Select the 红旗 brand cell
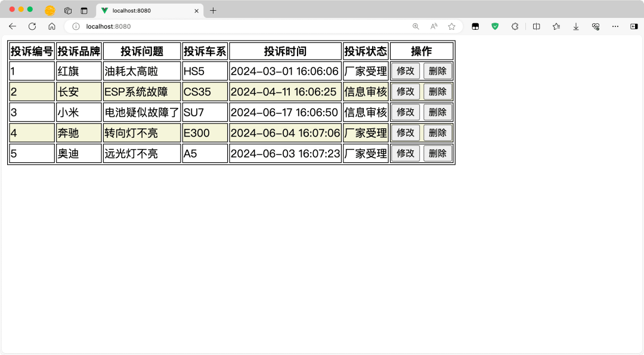Viewport: 644px width, 355px height. click(x=79, y=71)
